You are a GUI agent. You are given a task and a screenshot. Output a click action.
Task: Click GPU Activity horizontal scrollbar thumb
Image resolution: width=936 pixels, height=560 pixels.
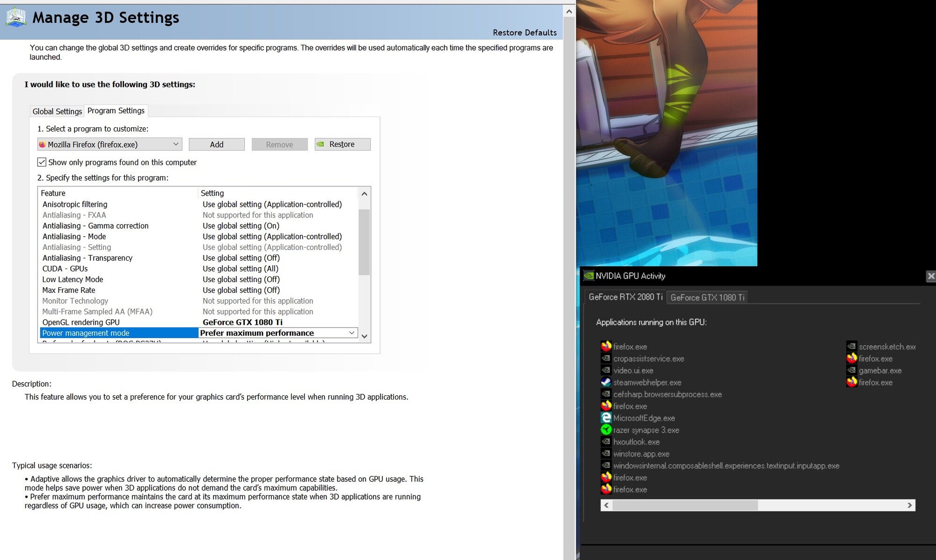(685, 505)
